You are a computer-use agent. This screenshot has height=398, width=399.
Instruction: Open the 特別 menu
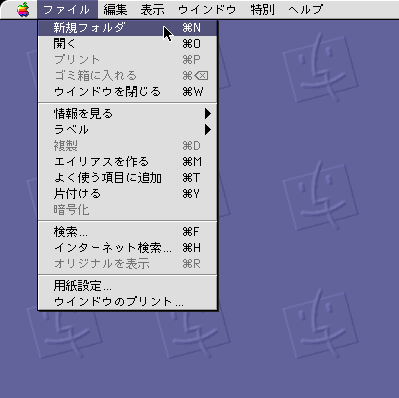tap(263, 9)
